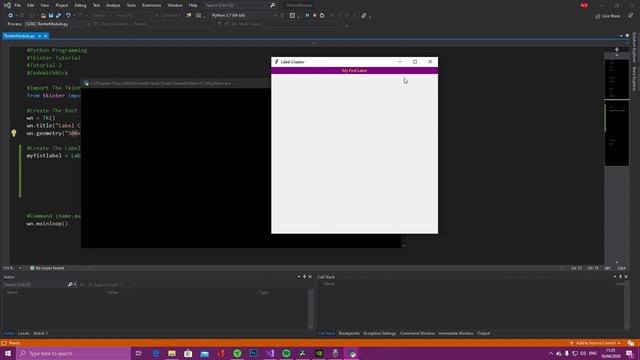Click the Open File folder toolbar icon

(x=43, y=16)
